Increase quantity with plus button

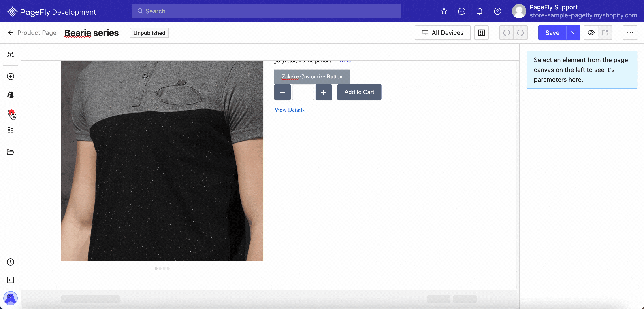click(324, 92)
